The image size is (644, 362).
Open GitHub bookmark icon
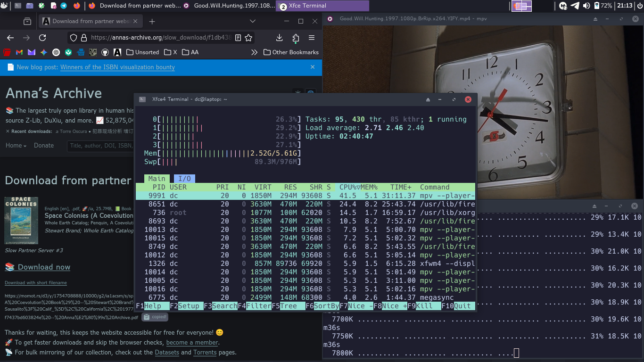pyautogui.click(x=105, y=52)
